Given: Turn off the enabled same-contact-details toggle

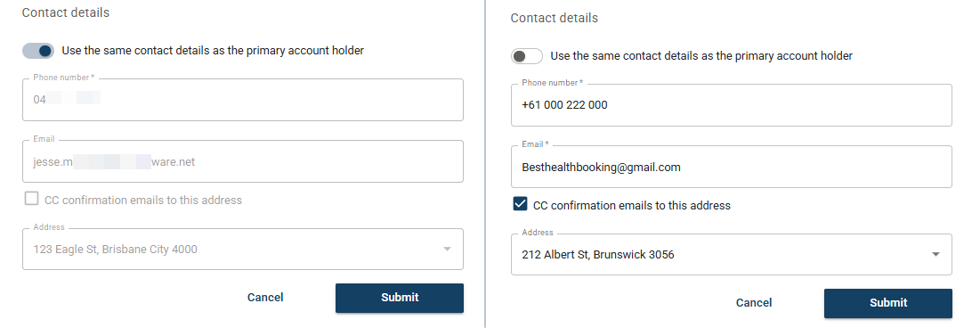Looking at the screenshot, I should [38, 51].
